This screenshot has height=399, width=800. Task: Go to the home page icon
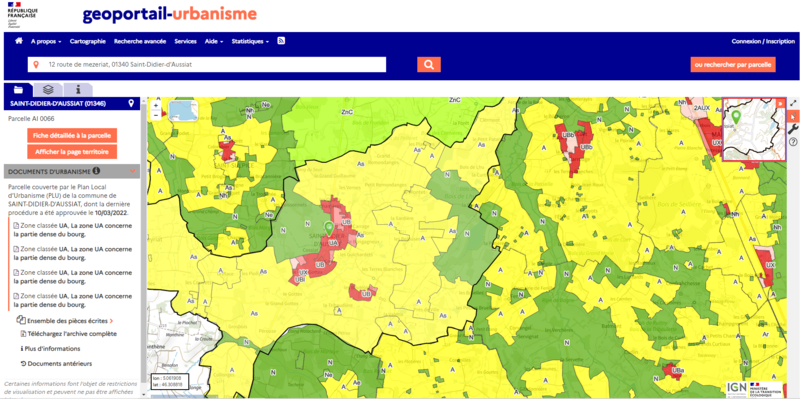tap(19, 41)
